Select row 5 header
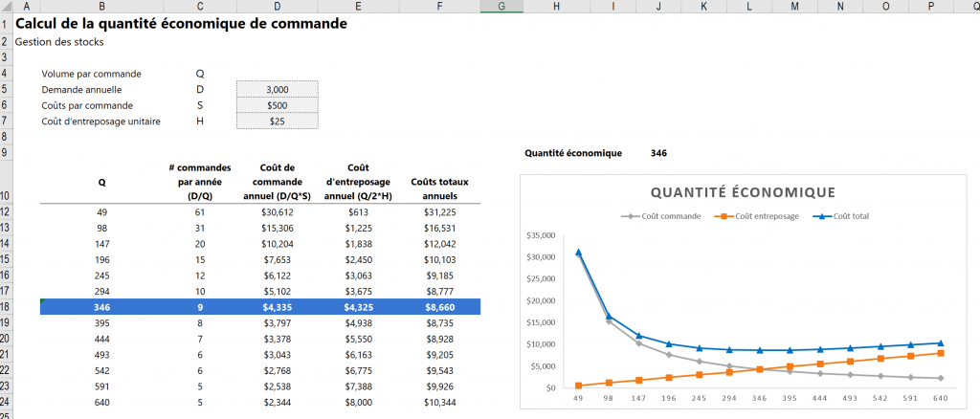Image resolution: width=980 pixels, height=419 pixels. tap(6, 89)
